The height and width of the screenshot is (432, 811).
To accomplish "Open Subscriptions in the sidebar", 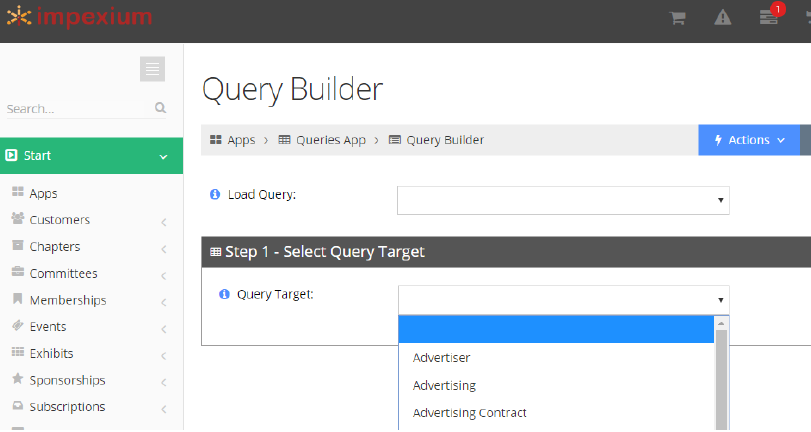I will click(67, 407).
